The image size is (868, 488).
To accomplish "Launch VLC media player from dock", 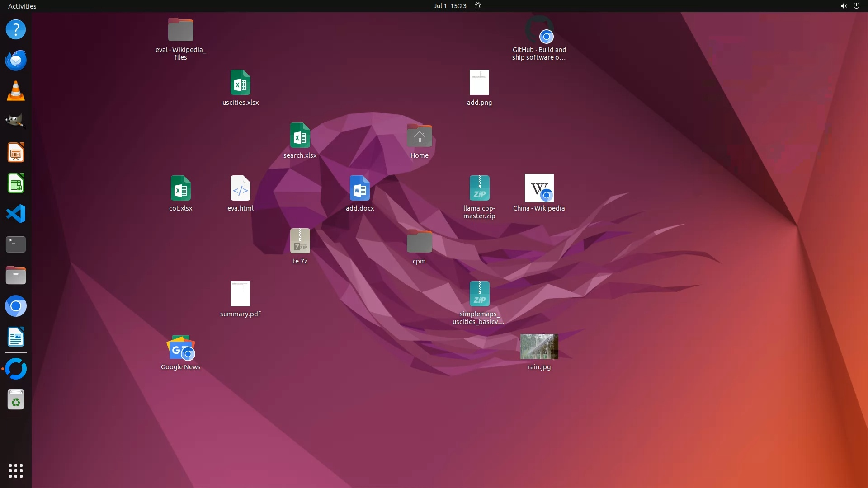I will 16,91.
